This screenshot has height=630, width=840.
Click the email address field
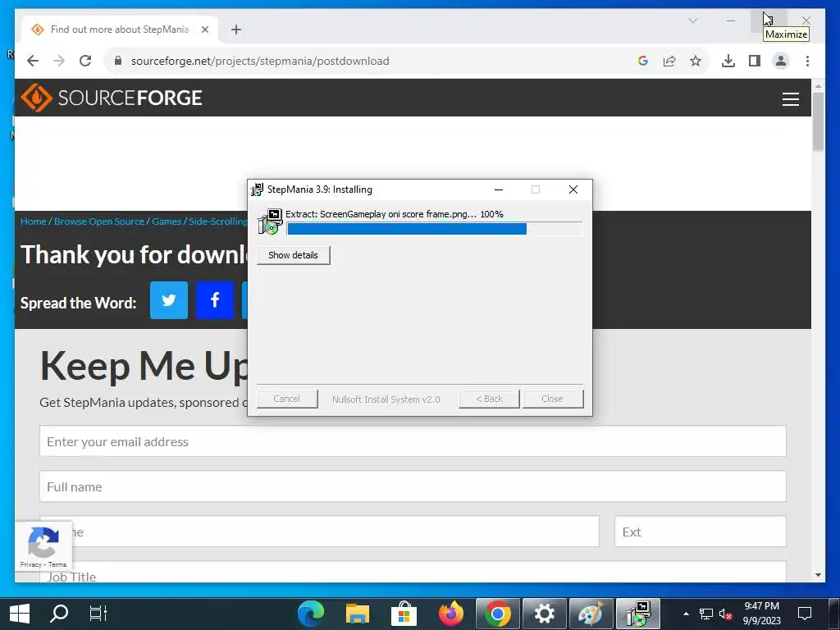(413, 441)
